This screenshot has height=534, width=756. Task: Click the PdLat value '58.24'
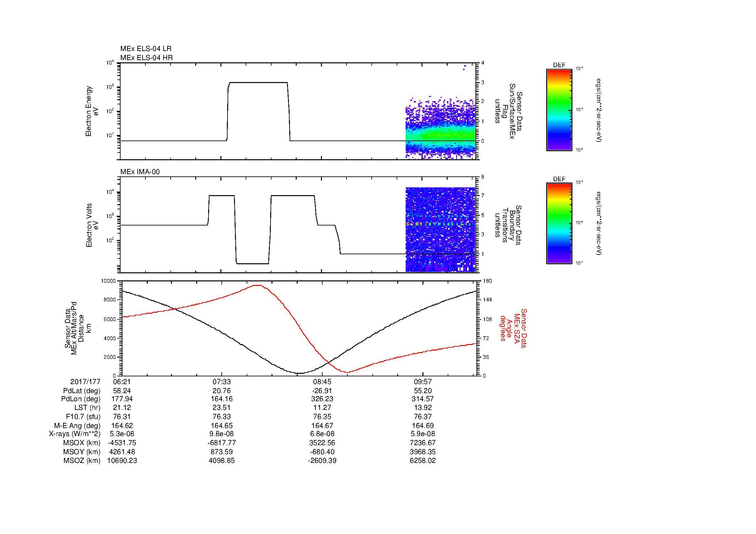click(x=122, y=391)
